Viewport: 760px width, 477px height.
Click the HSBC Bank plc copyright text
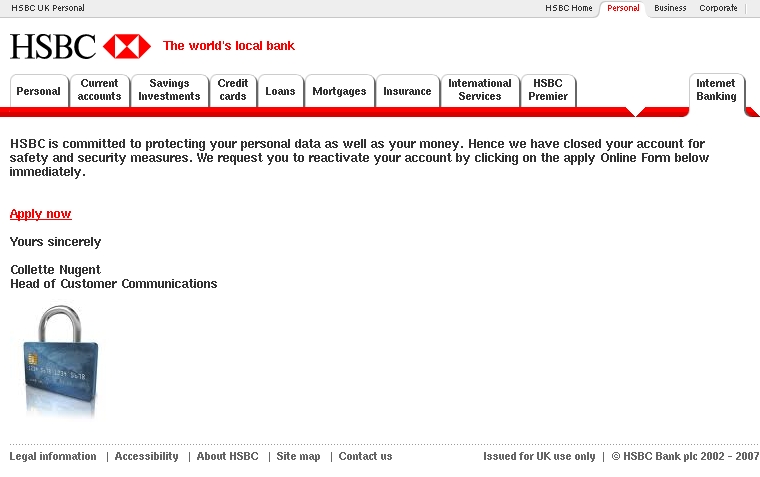(x=685, y=456)
